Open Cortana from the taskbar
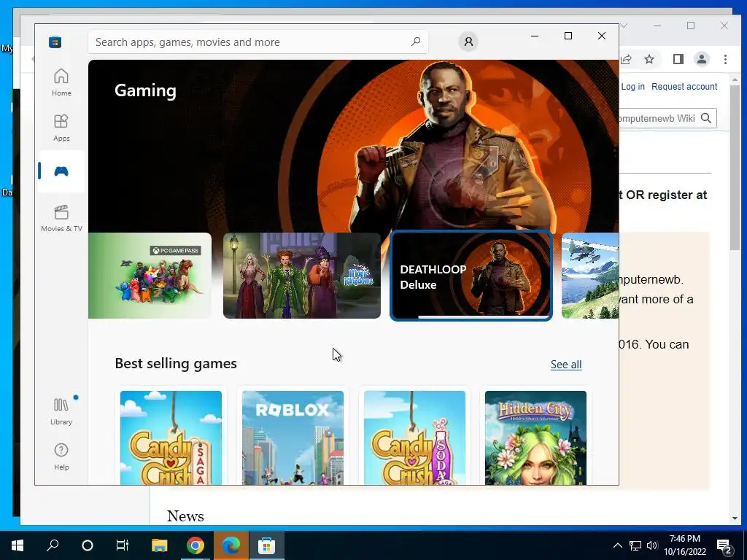747x560 pixels. coord(88,545)
